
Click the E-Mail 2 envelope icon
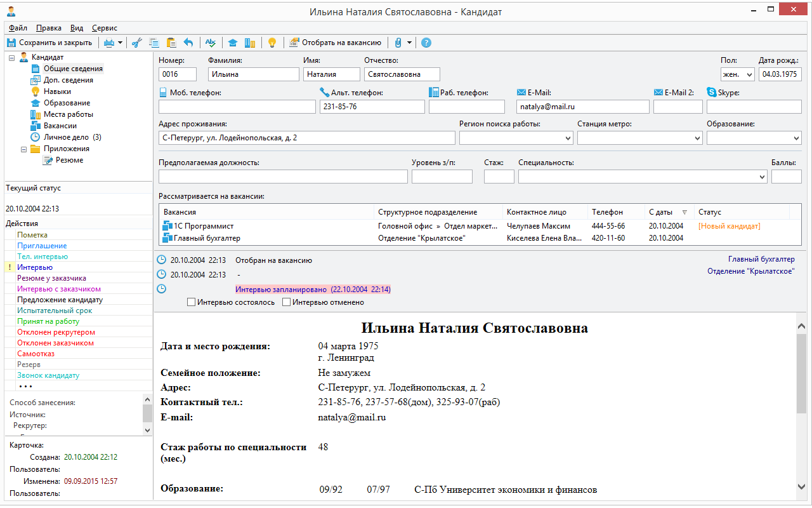[x=658, y=92]
